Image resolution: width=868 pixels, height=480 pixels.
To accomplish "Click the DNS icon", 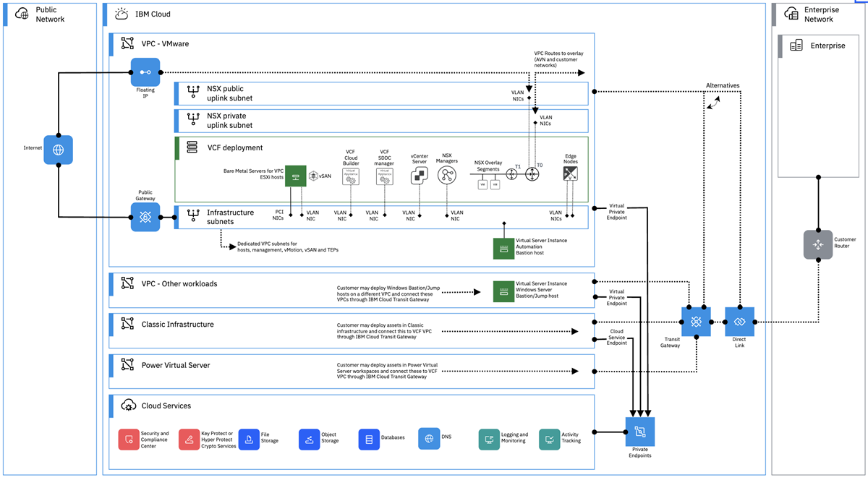I will pos(429,439).
